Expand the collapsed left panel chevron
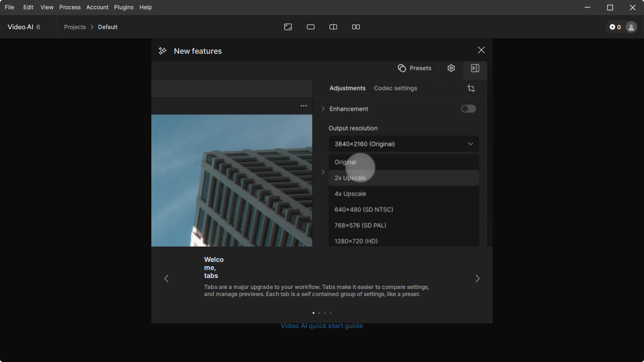Screen dimensions: 644x362 click(x=323, y=172)
